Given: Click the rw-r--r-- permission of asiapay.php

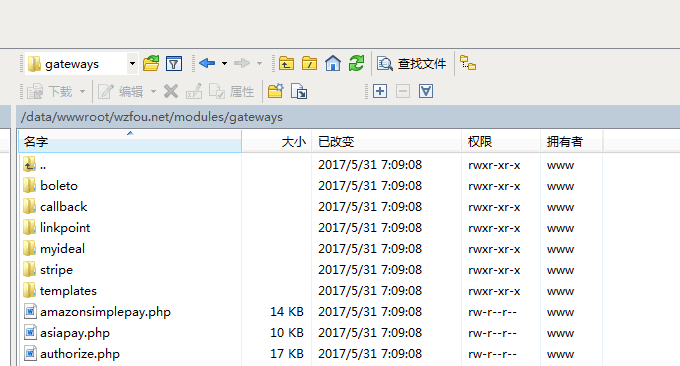Looking at the screenshot, I should [x=492, y=333].
